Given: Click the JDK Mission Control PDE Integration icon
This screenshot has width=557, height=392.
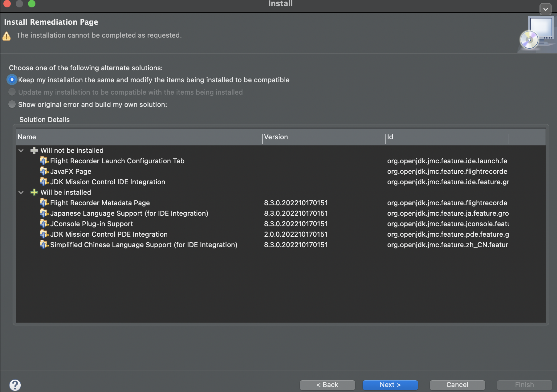Looking at the screenshot, I should (x=44, y=234).
